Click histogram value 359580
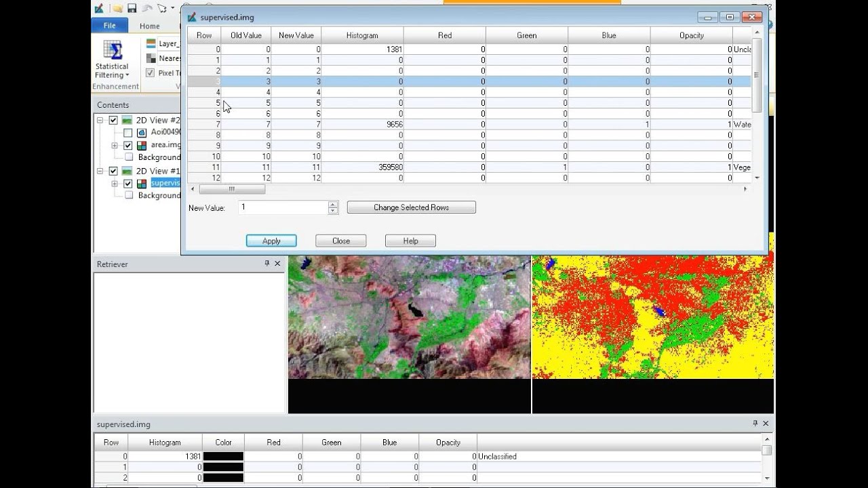 (390, 167)
